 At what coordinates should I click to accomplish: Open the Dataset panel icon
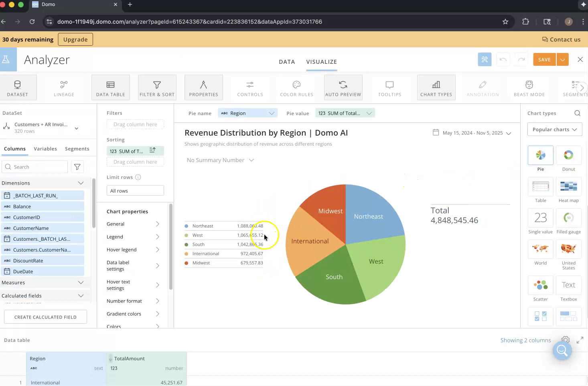18,87
